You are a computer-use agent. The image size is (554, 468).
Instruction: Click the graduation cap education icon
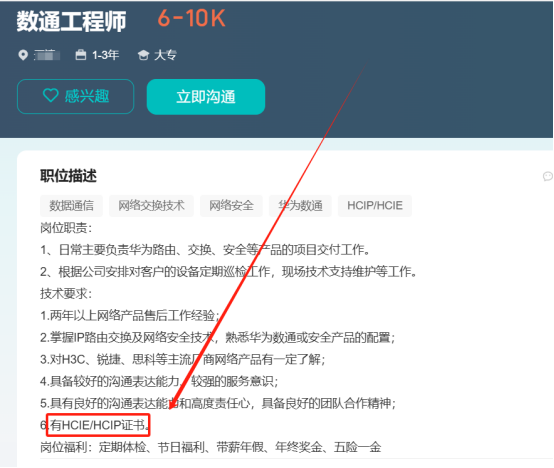coord(143,55)
